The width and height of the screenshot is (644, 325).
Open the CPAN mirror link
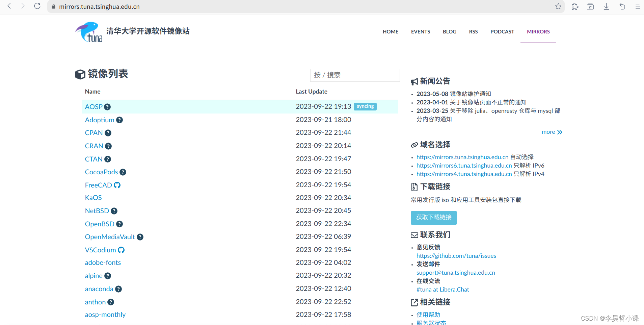(x=94, y=133)
